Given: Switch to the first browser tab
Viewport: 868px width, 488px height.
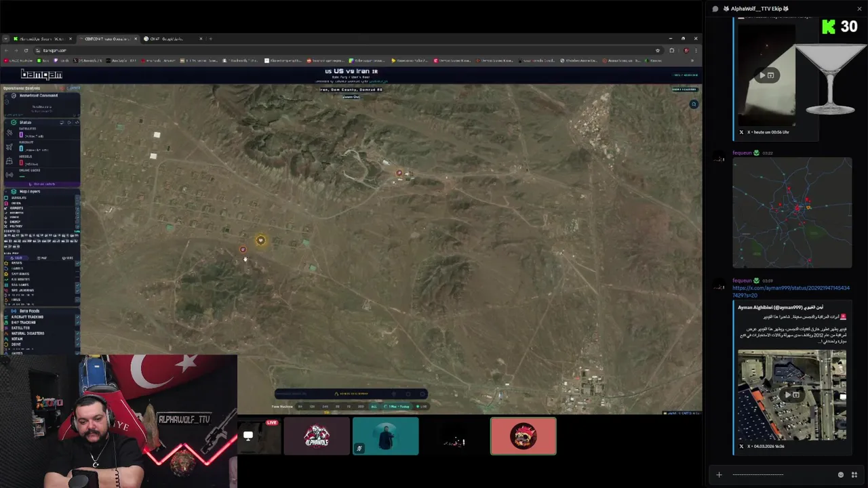Looking at the screenshot, I should 43,39.
